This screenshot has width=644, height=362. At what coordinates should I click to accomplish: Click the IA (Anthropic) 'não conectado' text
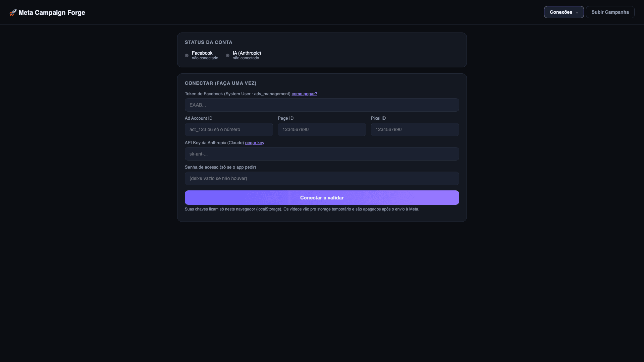click(246, 58)
